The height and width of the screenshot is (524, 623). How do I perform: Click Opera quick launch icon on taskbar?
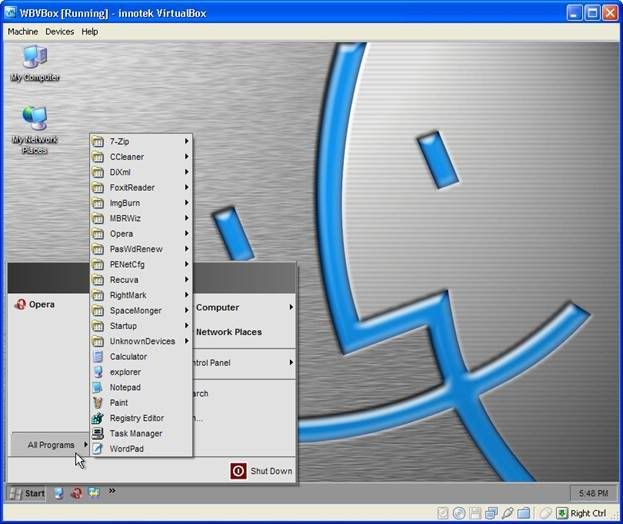pyautogui.click(x=76, y=493)
